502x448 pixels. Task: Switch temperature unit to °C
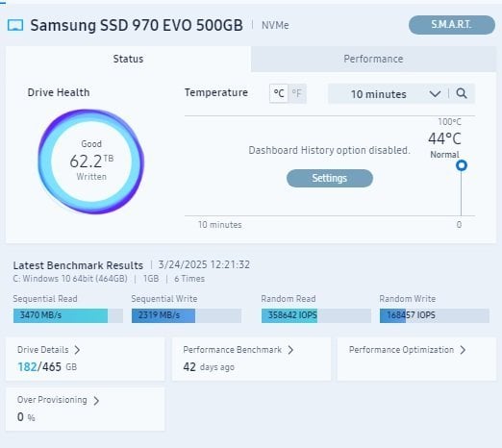(x=279, y=93)
